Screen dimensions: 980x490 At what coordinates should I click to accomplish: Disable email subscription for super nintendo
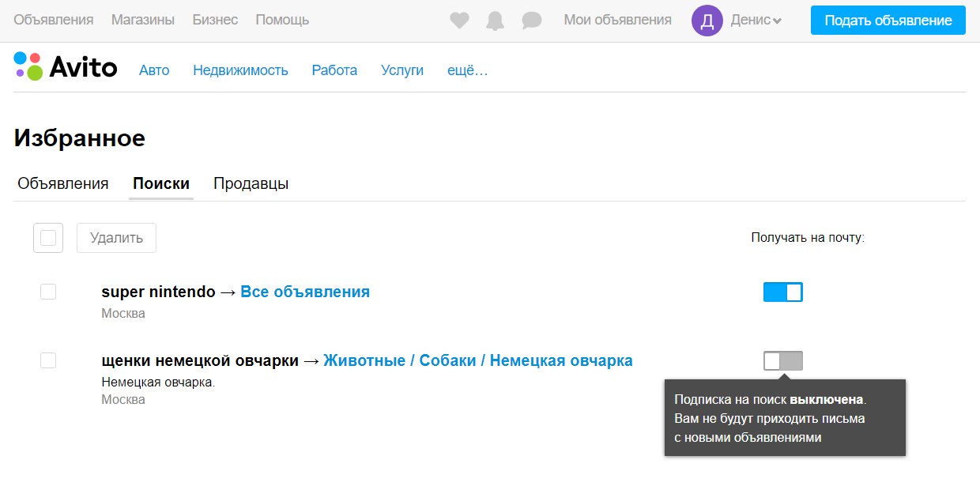[782, 292]
